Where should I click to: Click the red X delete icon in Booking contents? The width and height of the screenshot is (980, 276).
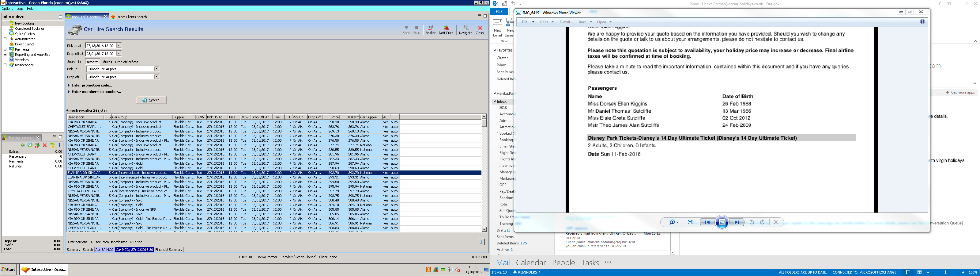[45, 145]
